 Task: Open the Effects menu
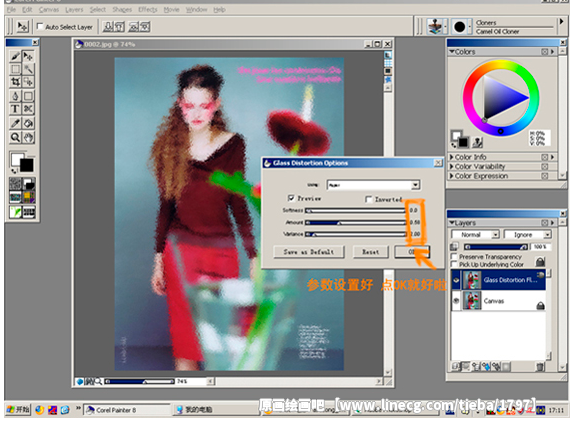pos(148,10)
